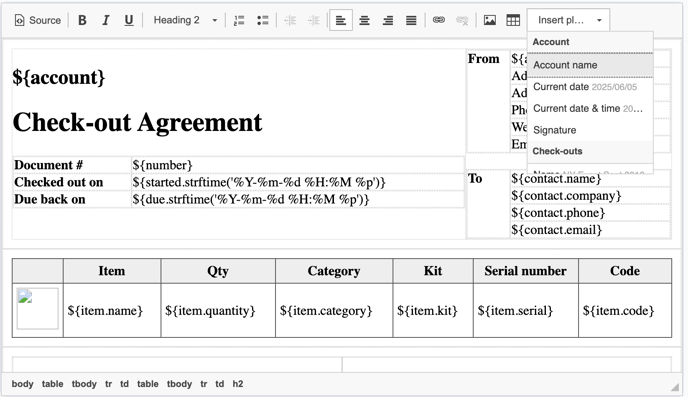Insert a table
Viewport: 688px width, 397px height.
(513, 20)
